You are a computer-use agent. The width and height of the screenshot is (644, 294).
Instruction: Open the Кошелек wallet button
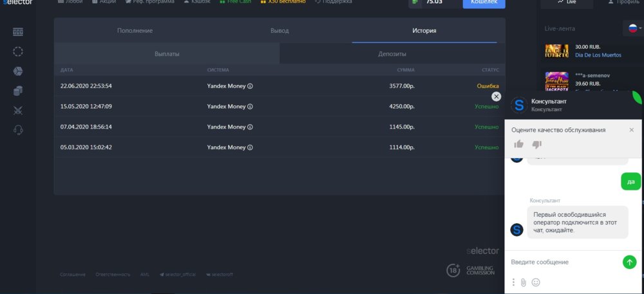pyautogui.click(x=484, y=3)
